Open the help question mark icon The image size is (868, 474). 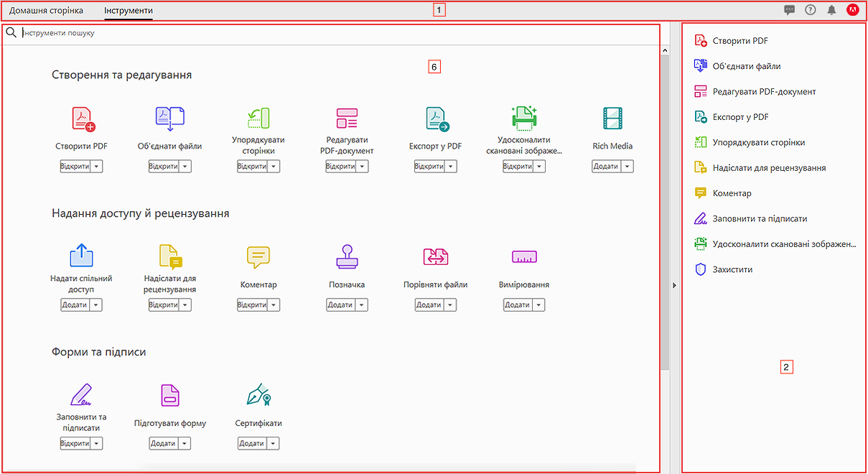tap(811, 10)
